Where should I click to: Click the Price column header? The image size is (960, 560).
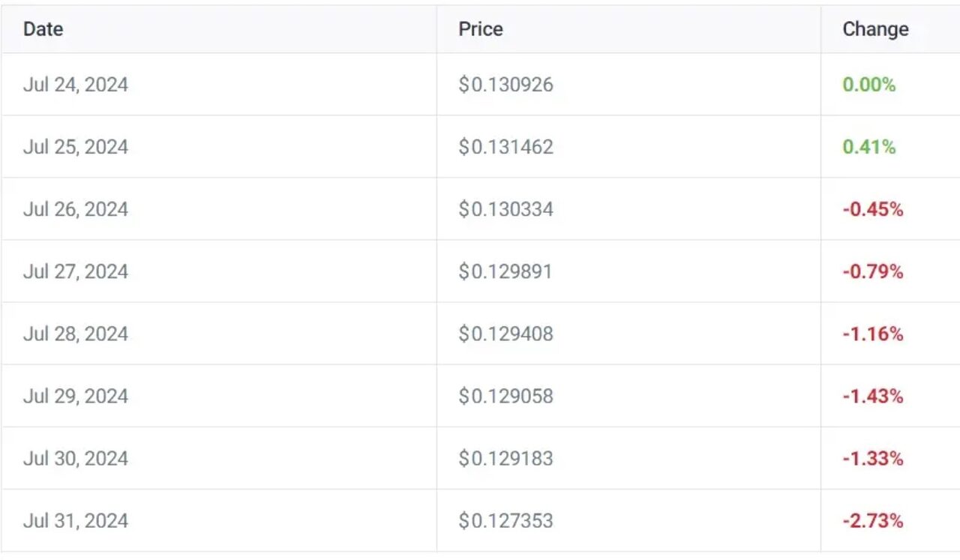[481, 29]
